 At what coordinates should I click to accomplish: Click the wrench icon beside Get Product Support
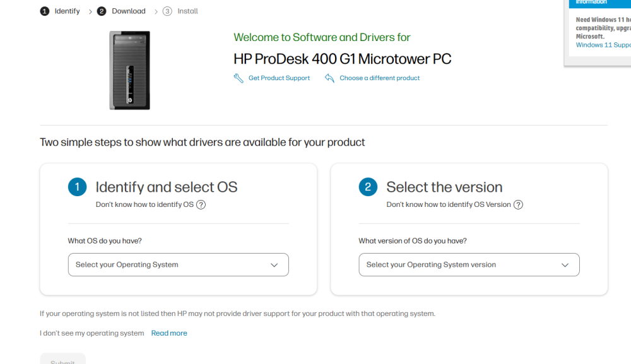[239, 78]
